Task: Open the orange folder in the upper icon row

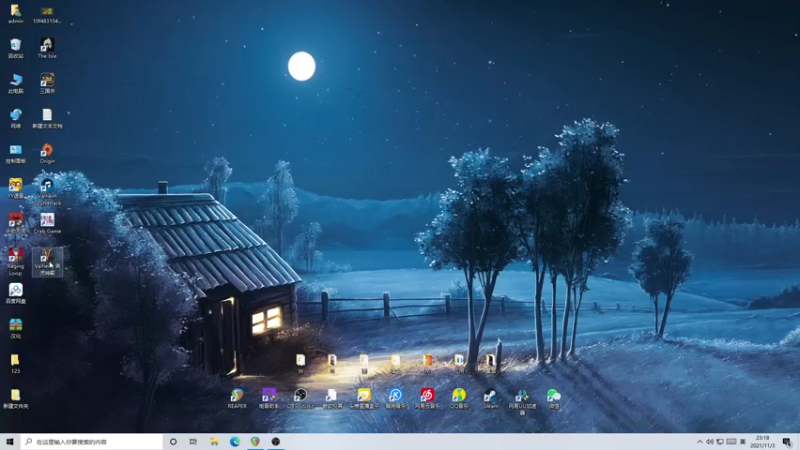Action: point(427,364)
